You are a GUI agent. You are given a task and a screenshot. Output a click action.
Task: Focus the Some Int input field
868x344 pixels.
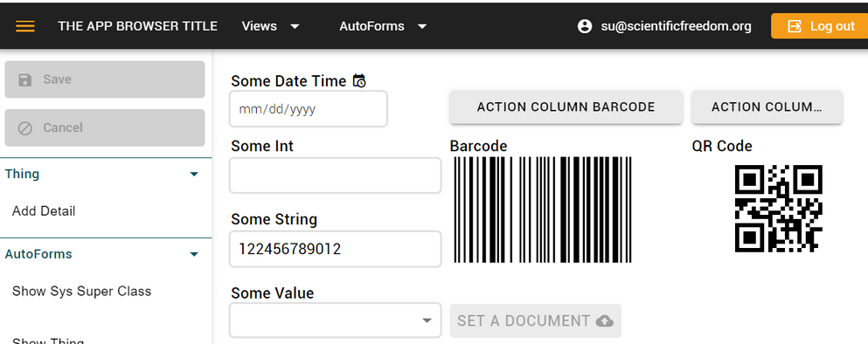(336, 175)
